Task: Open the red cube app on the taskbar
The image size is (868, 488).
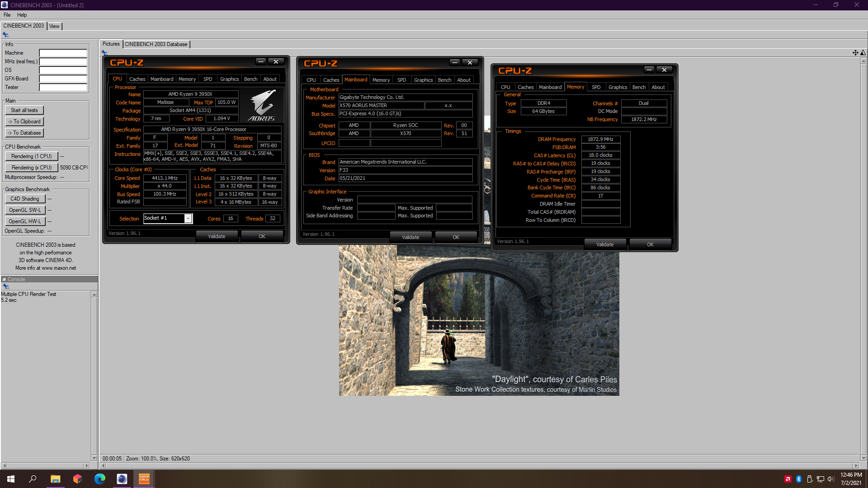Action: (x=77, y=479)
